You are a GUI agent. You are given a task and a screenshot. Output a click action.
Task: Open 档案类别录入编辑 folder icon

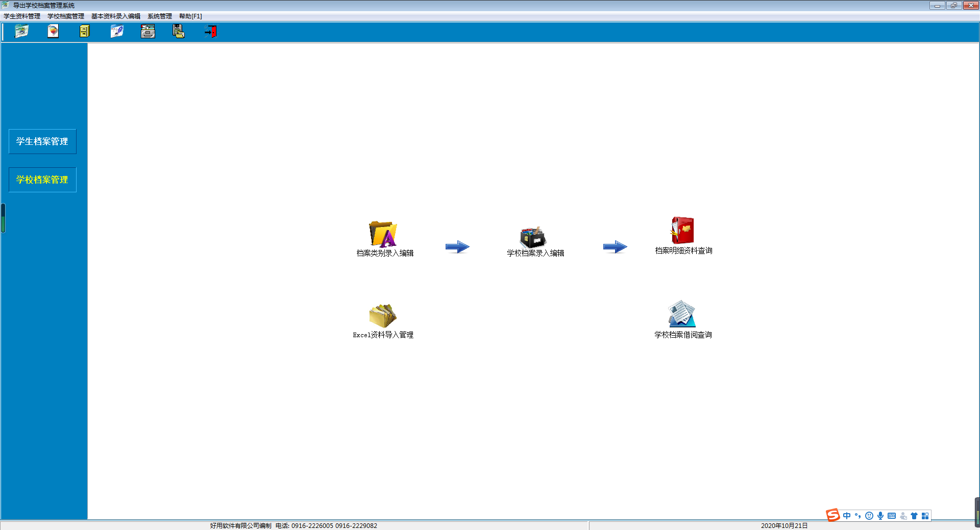(x=383, y=234)
